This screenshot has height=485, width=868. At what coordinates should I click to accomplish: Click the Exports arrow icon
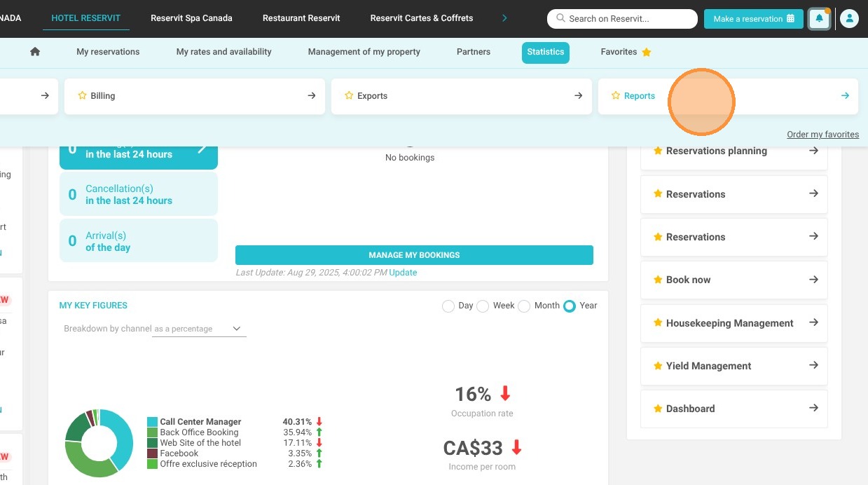pyautogui.click(x=578, y=95)
